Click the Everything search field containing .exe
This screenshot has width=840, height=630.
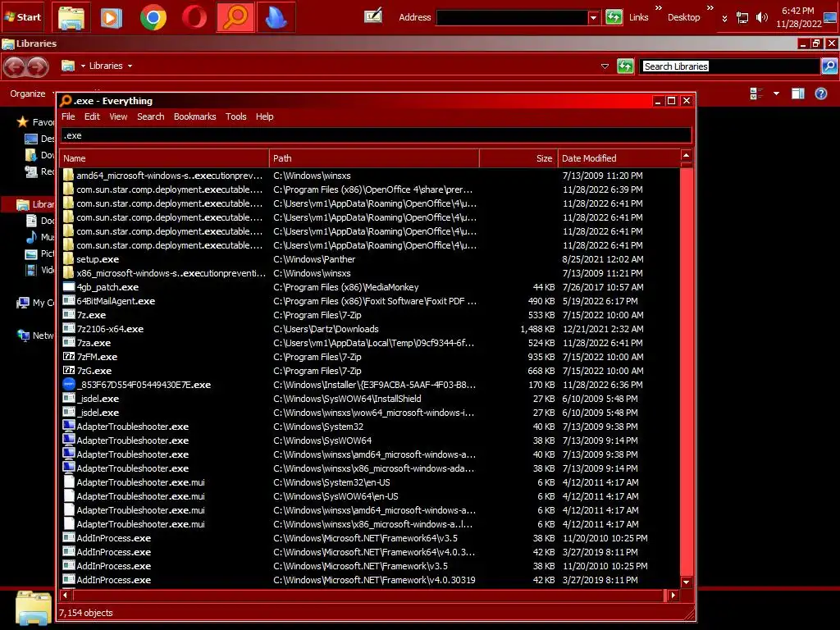click(x=376, y=135)
